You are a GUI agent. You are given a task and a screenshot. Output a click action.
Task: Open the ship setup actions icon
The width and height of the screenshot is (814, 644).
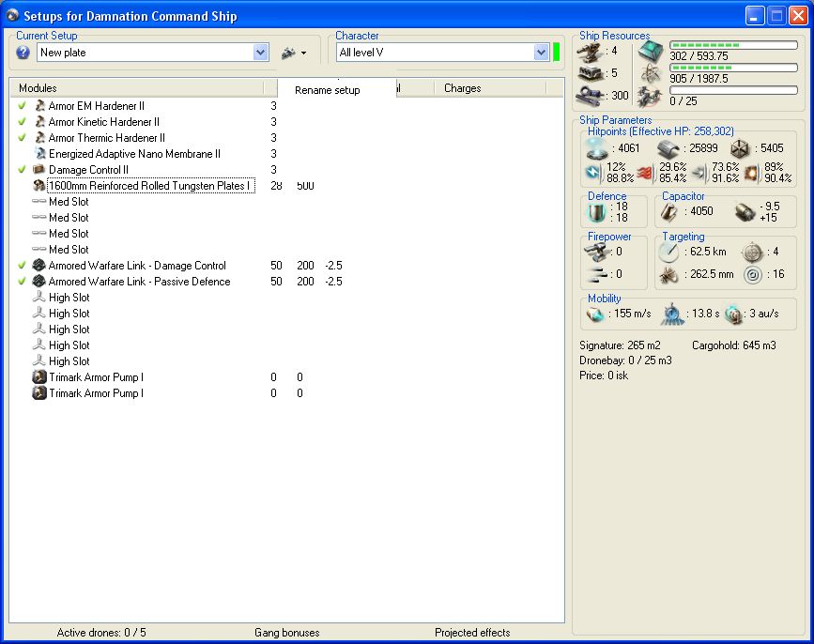click(x=288, y=53)
